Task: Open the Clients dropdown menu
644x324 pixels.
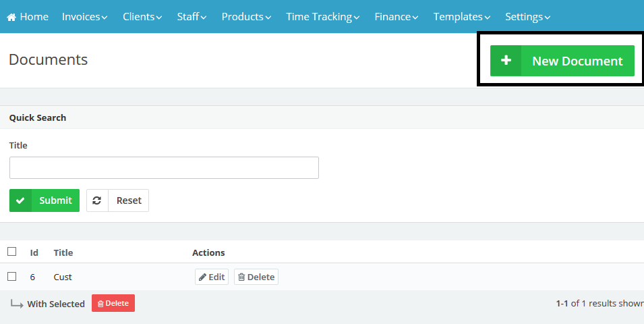Action: (x=142, y=17)
